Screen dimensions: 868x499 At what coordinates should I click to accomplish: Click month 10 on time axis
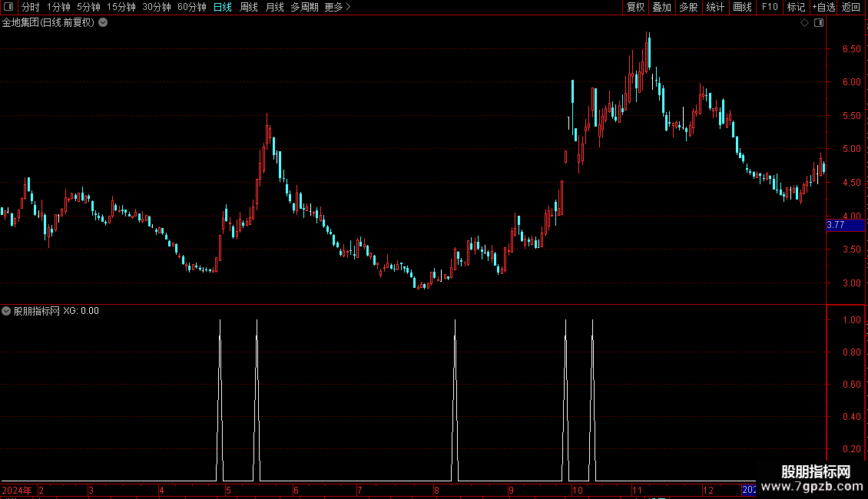coord(578,490)
